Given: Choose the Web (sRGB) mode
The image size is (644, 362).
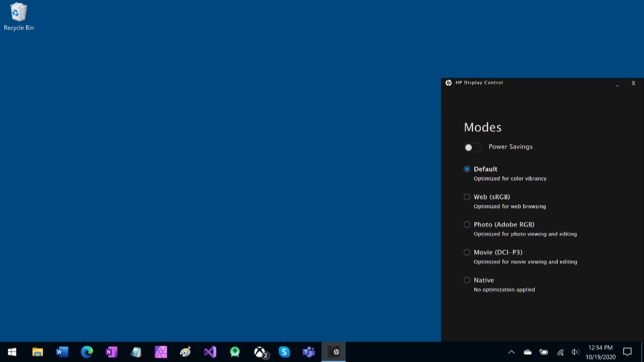Looking at the screenshot, I should coord(467,197).
